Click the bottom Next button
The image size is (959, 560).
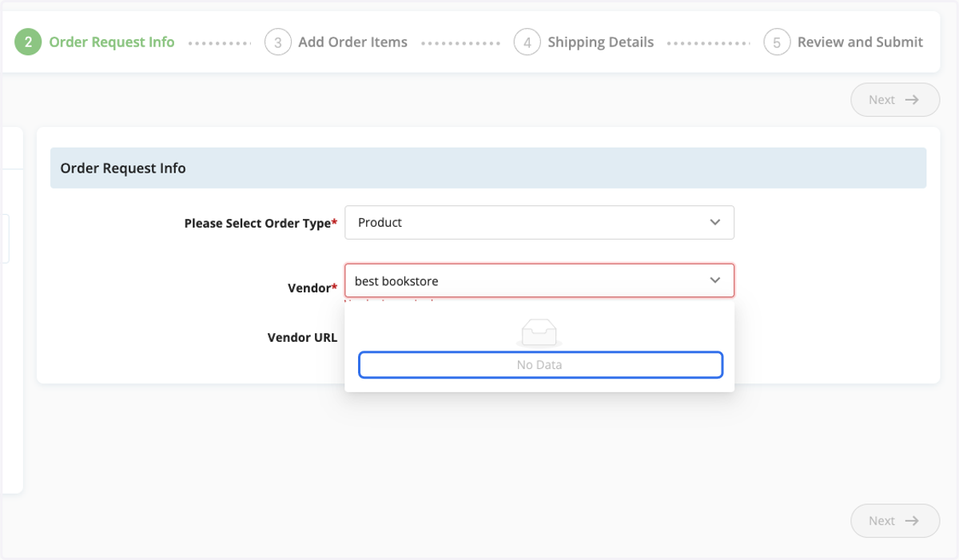click(x=895, y=521)
